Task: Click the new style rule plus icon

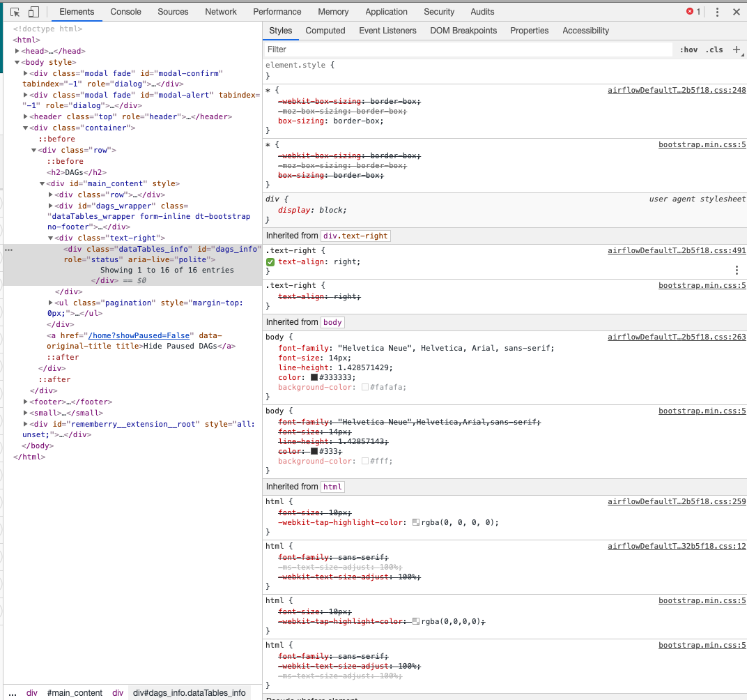Action: coord(737,50)
